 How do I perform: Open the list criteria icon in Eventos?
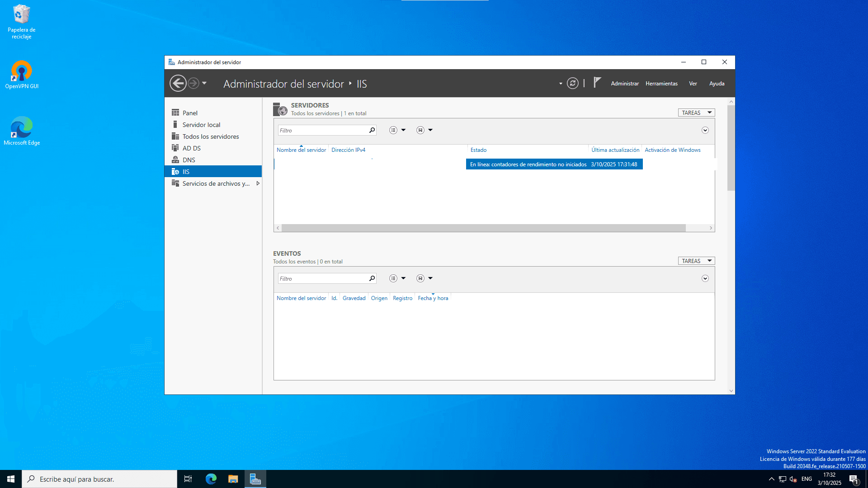[x=393, y=278]
